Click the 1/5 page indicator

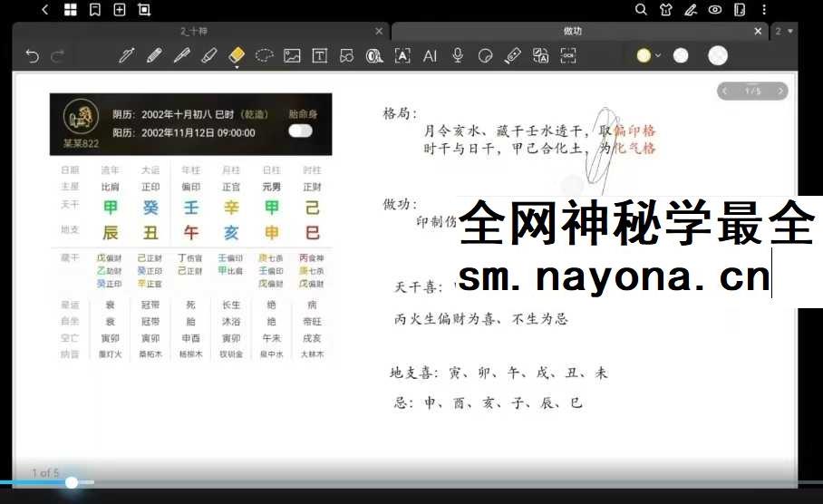tap(752, 91)
